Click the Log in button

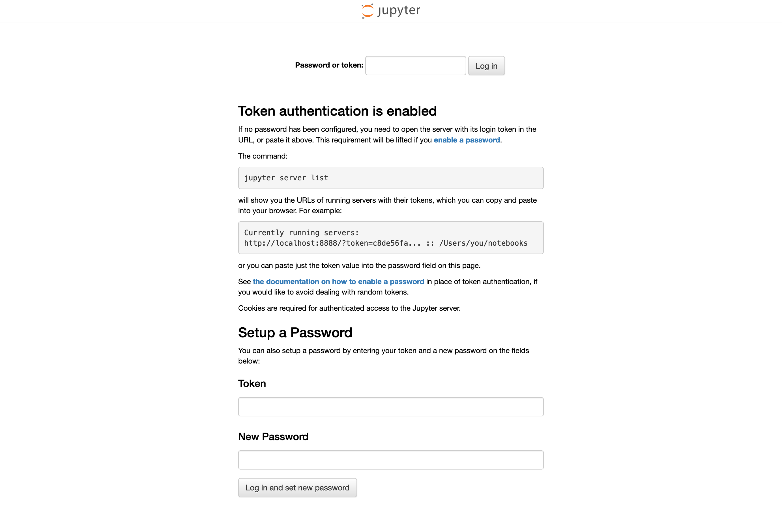coord(486,66)
